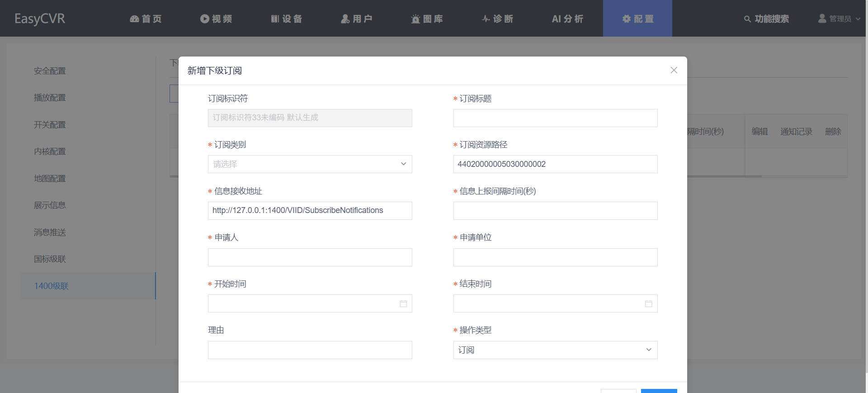Go to the 首页 navigation tab

pos(146,19)
